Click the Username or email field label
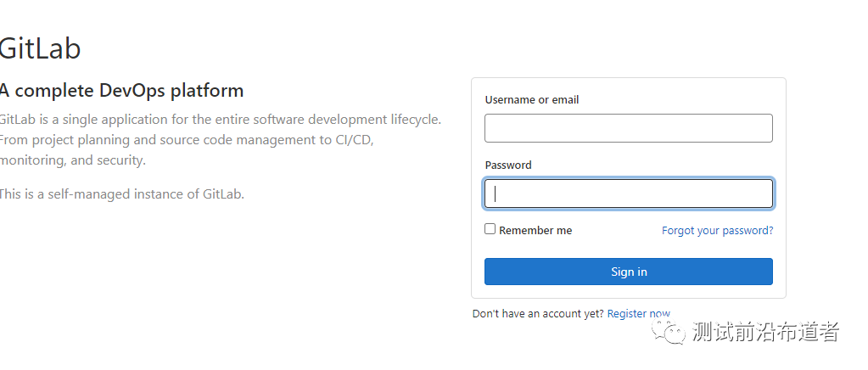Viewport: 868px width, 370px height. point(532,99)
